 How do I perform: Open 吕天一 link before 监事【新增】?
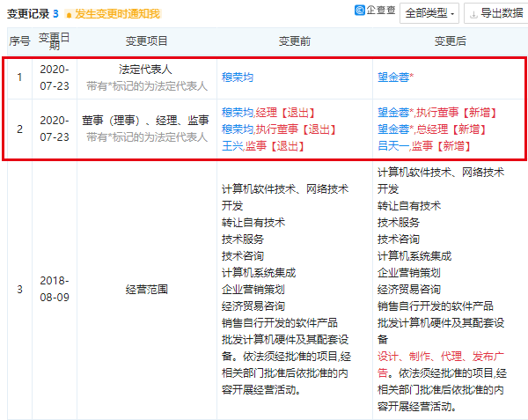point(393,146)
